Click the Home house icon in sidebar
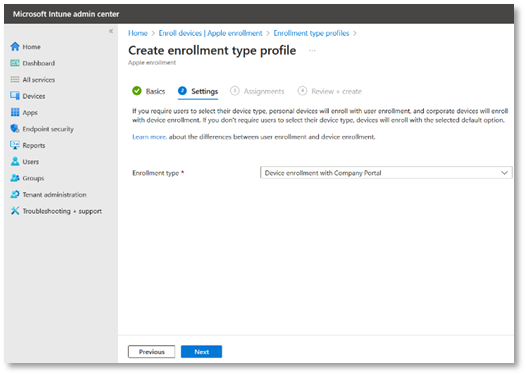526x375 pixels. pos(15,47)
